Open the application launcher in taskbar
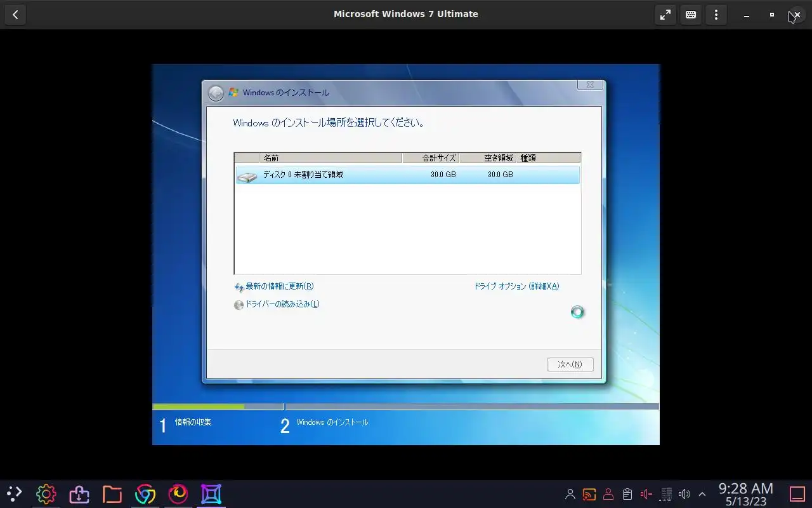The width and height of the screenshot is (812, 508). point(14,493)
